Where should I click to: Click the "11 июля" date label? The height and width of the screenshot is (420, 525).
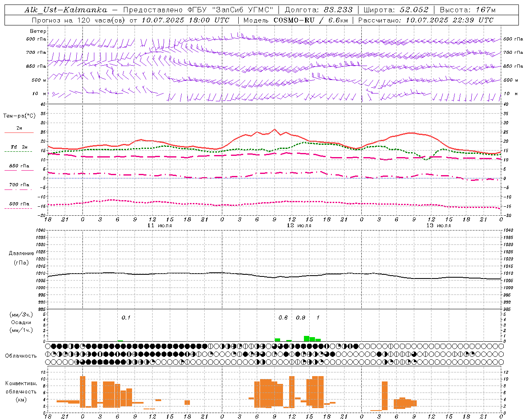pyautogui.click(x=160, y=226)
